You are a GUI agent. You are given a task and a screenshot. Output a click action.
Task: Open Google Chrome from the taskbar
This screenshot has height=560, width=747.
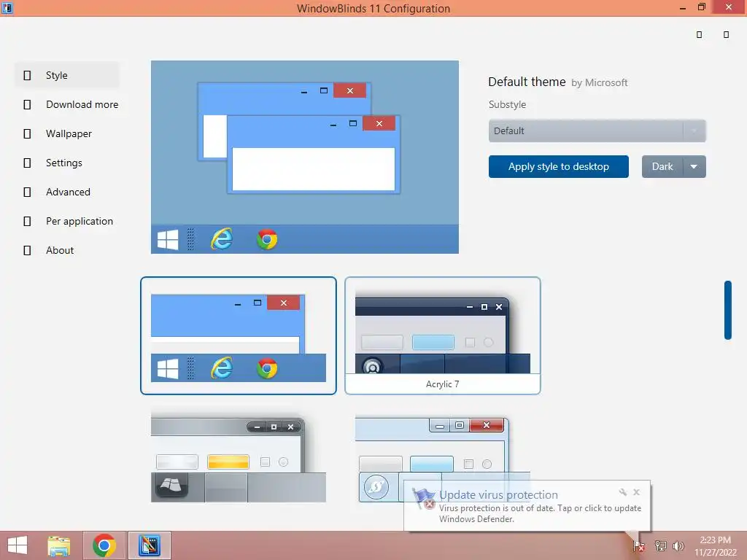pos(104,545)
